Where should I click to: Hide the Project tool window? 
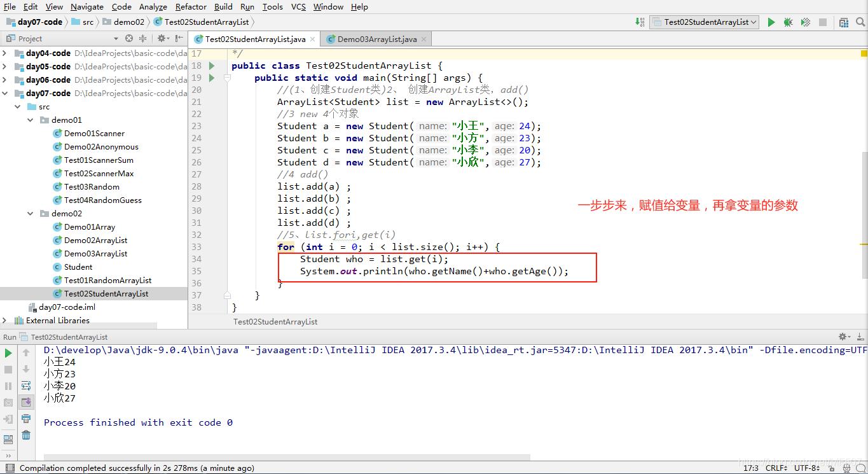(x=179, y=39)
